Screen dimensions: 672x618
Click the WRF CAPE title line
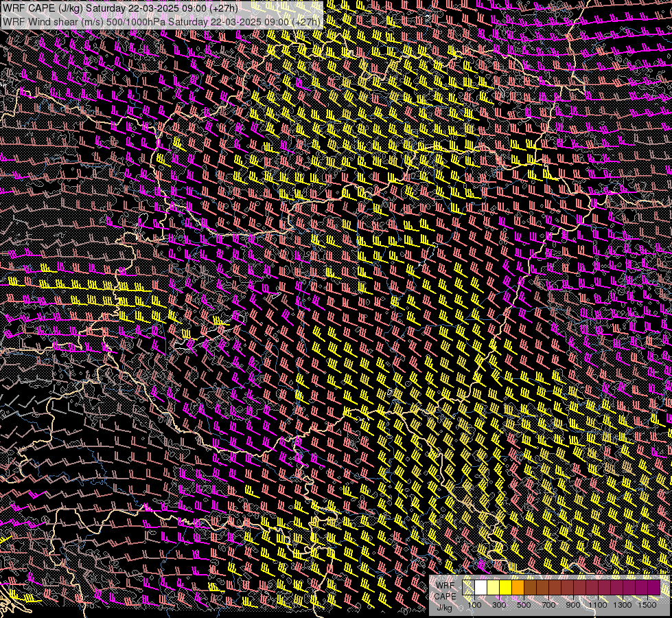point(120,8)
